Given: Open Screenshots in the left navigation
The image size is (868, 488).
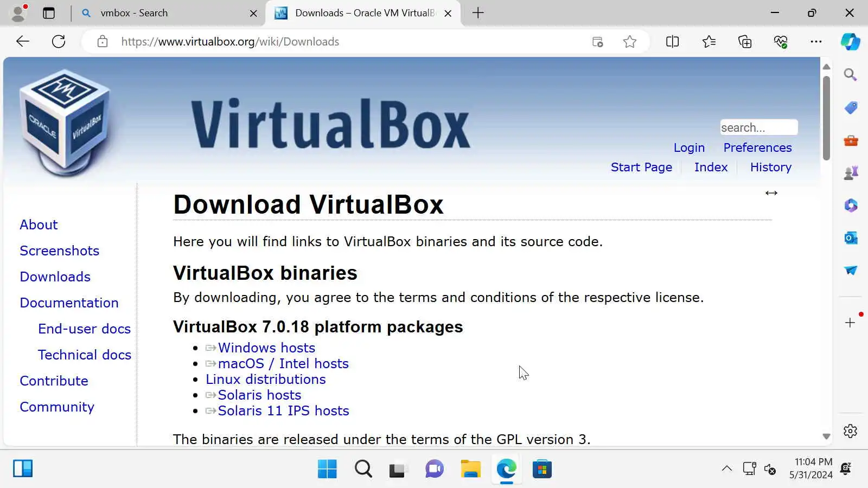Looking at the screenshot, I should point(60,251).
